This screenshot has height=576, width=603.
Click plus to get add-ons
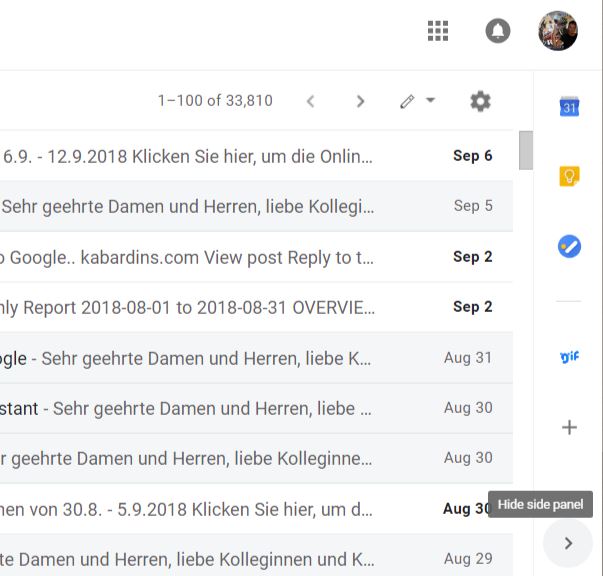click(569, 428)
